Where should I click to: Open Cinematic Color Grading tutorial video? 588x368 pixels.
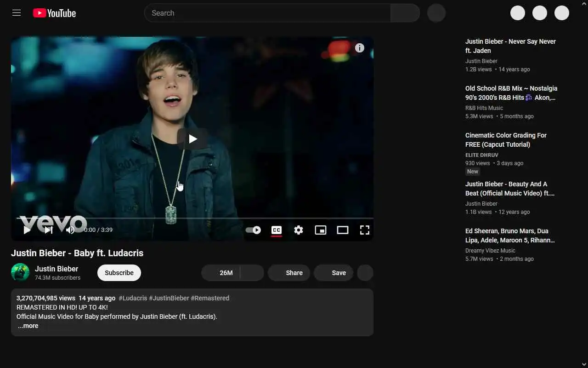click(x=506, y=140)
